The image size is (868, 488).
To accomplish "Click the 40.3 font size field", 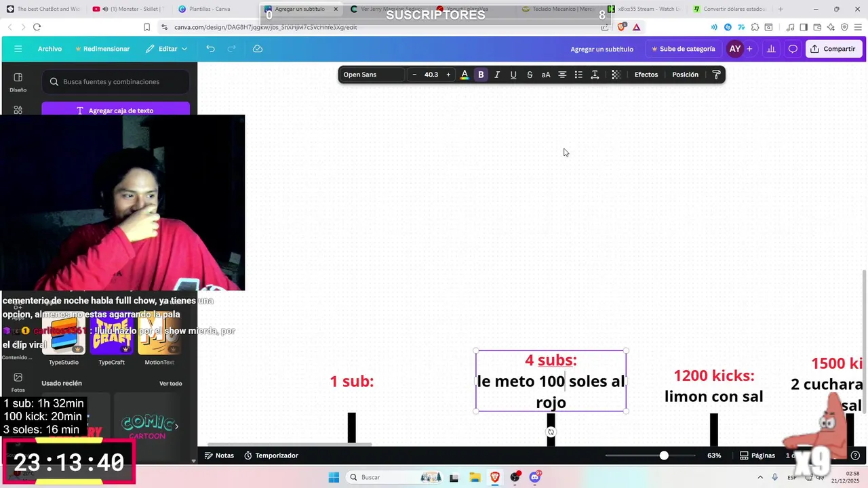I will pos(431,75).
